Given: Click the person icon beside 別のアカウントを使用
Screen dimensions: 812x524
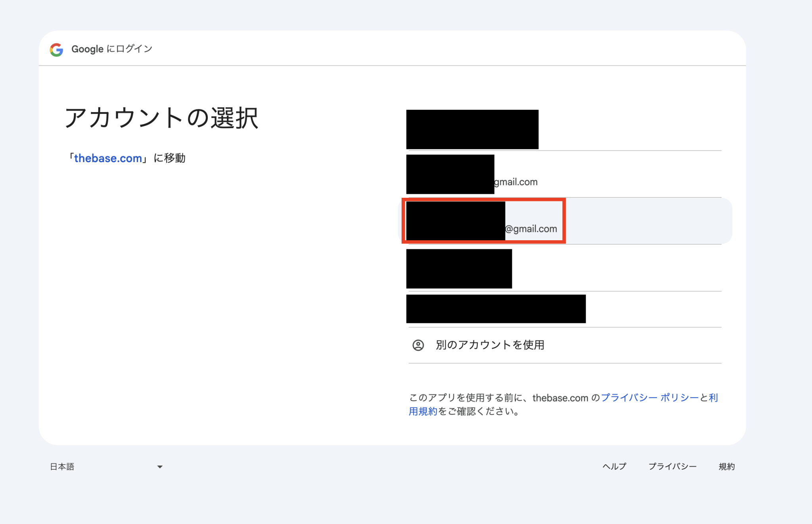Looking at the screenshot, I should point(418,345).
